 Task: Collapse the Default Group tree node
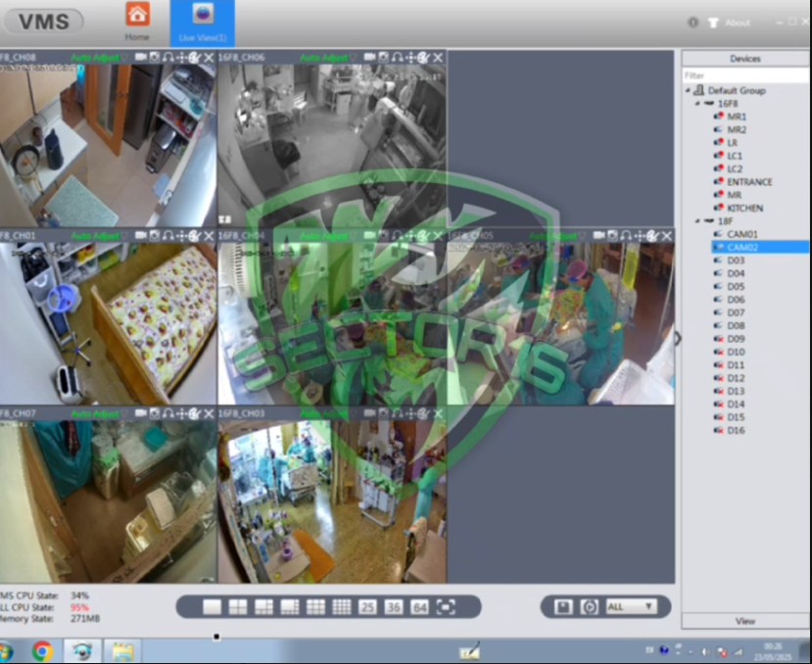pyautogui.click(x=689, y=90)
